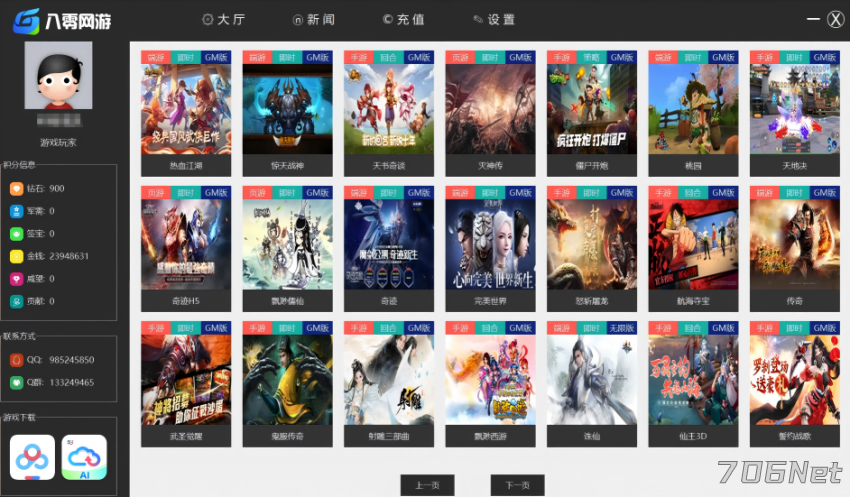Open the 仙王3D game cover

click(693, 380)
